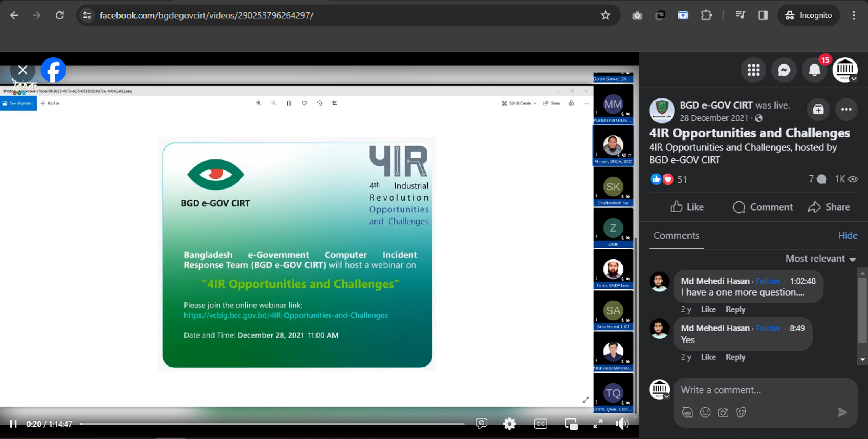Hide the comments panel

pyautogui.click(x=848, y=236)
